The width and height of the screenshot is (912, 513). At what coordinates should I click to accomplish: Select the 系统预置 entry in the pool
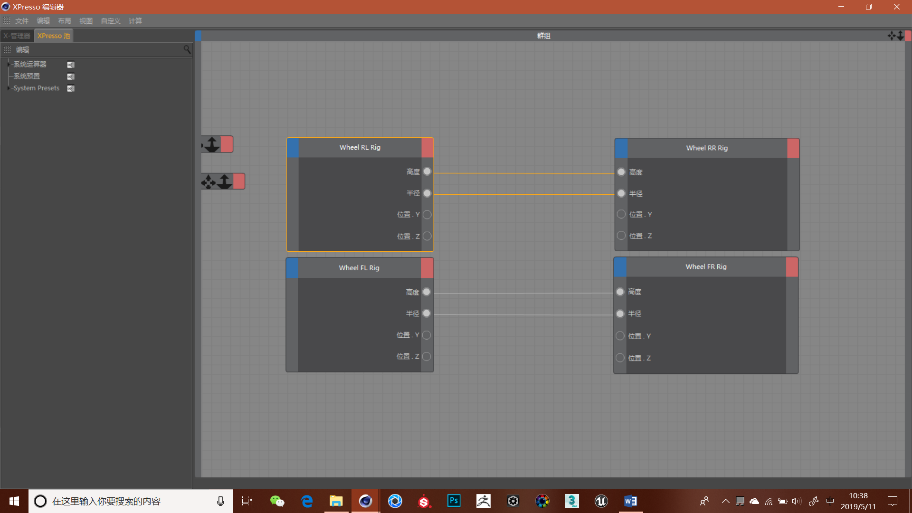[27, 76]
